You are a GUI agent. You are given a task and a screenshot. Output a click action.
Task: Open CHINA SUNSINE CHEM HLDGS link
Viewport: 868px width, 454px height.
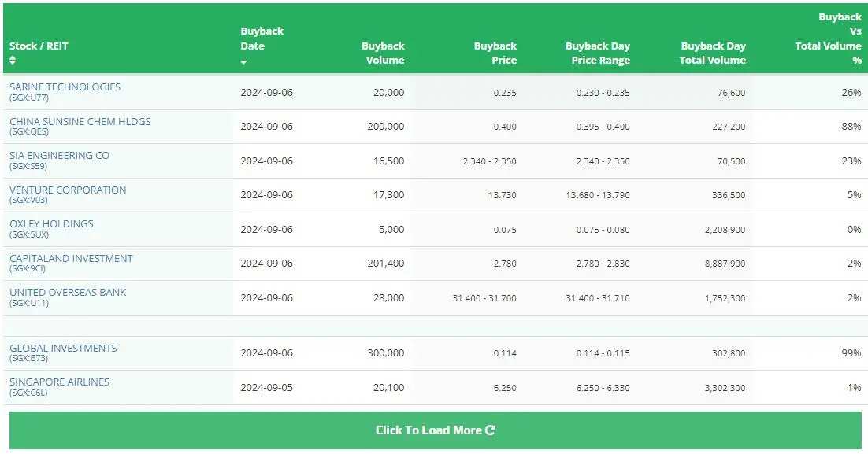point(80,121)
